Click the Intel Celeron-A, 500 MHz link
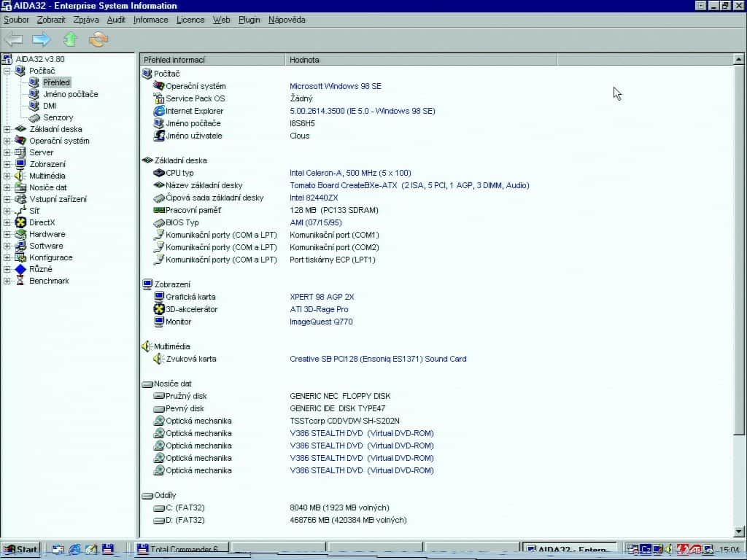This screenshot has width=747, height=560. [350, 173]
